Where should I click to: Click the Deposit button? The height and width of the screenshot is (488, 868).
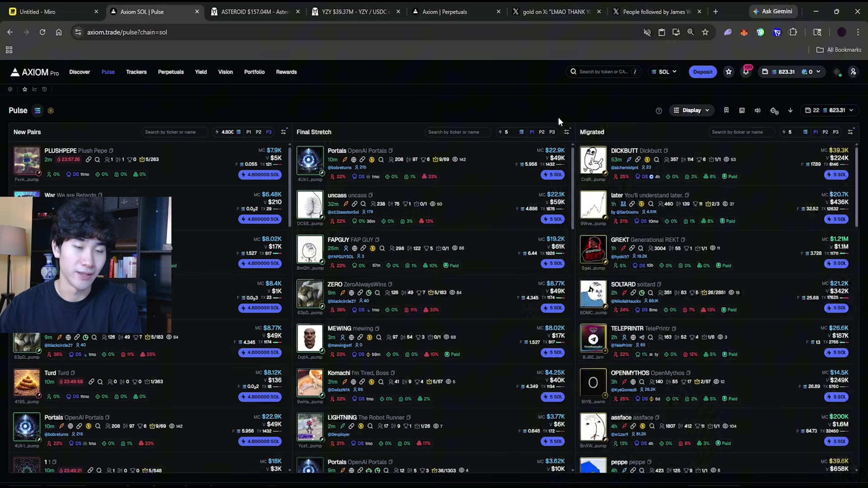point(703,72)
